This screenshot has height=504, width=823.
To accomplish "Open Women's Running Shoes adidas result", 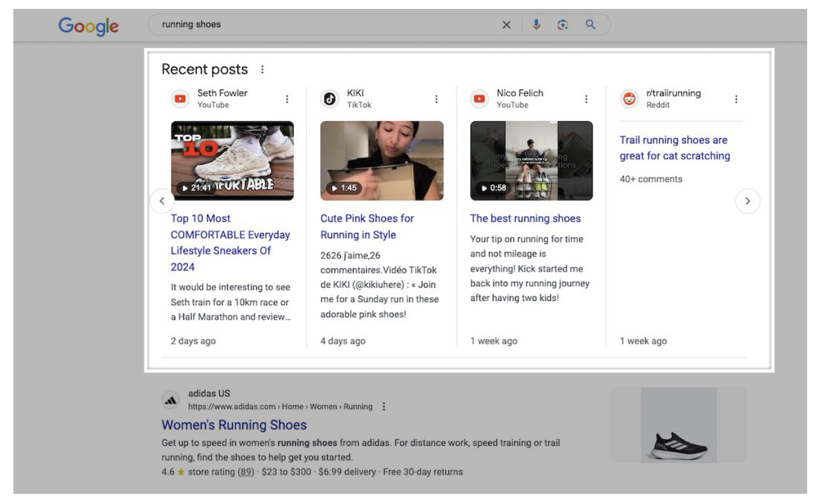I will click(234, 425).
